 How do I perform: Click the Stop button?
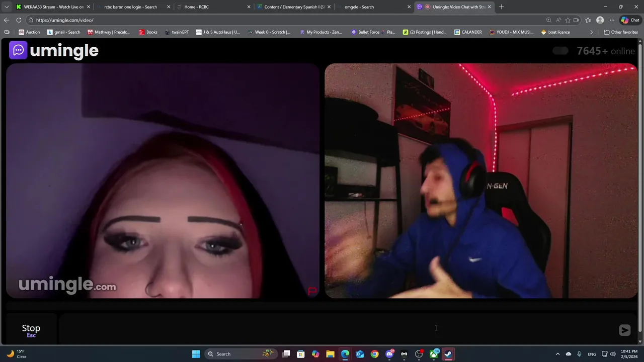point(31,330)
